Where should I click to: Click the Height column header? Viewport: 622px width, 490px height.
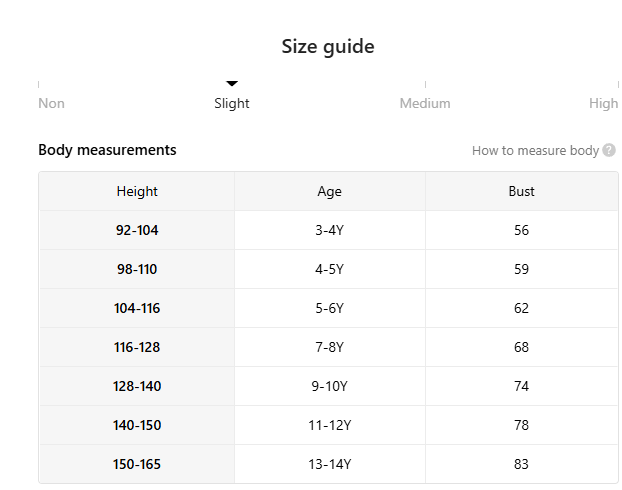[x=137, y=191]
